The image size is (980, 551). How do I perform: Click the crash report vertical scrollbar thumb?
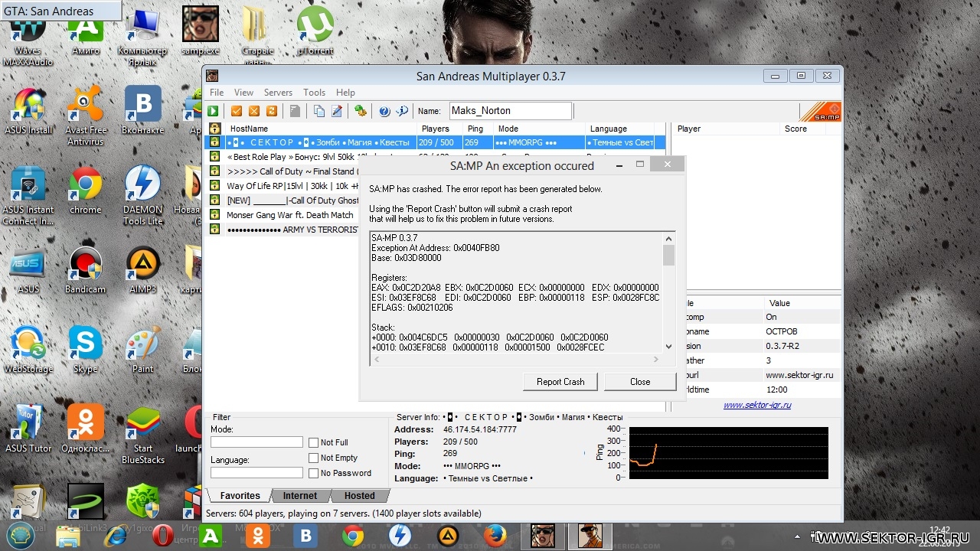pyautogui.click(x=668, y=255)
